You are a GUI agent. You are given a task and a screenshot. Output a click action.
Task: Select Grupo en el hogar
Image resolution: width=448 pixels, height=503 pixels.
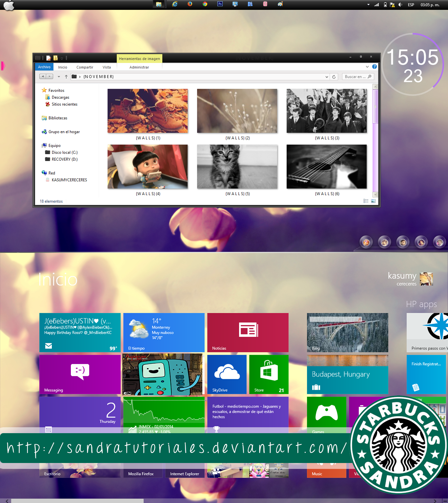pos(64,132)
